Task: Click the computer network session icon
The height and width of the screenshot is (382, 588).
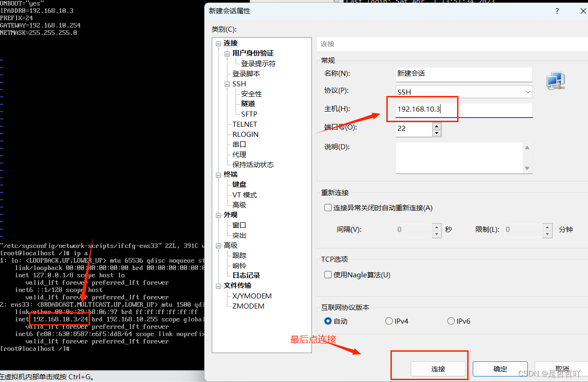Action: coord(555,81)
